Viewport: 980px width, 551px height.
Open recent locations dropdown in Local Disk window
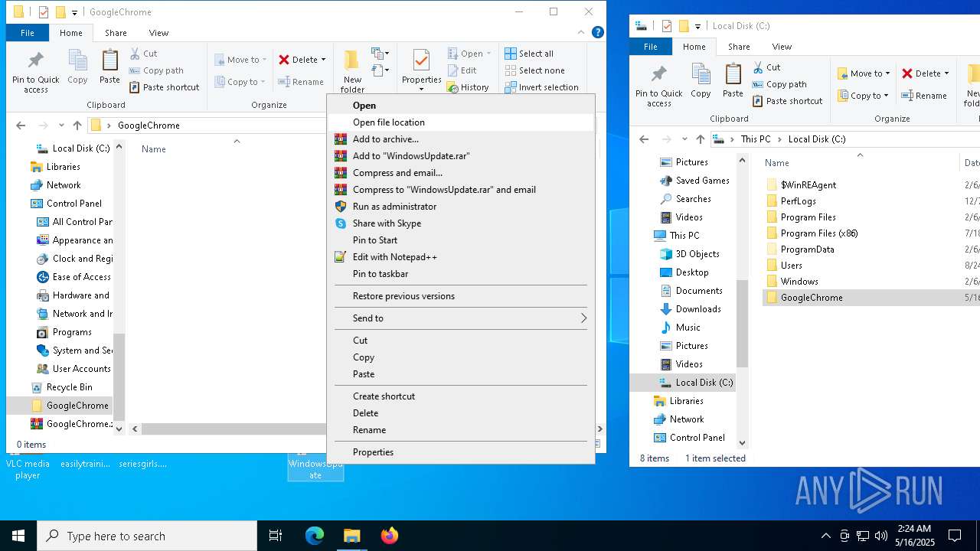pyautogui.click(x=684, y=139)
